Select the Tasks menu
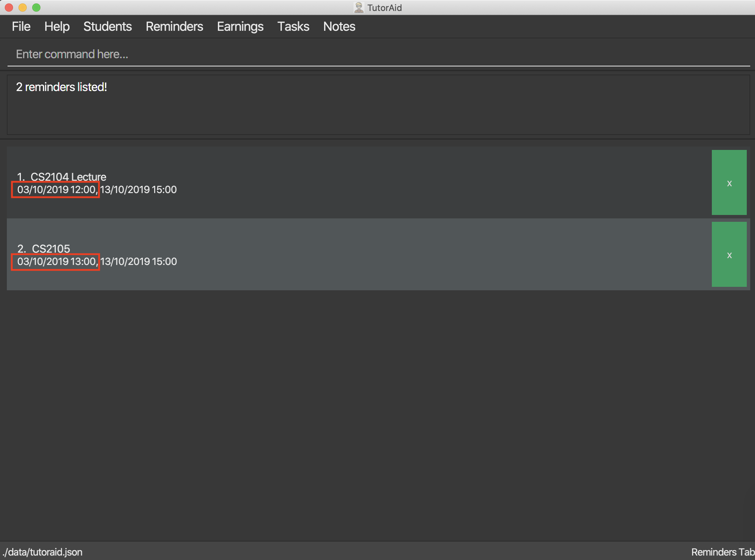Viewport: 755px width, 560px height. pos(293,26)
